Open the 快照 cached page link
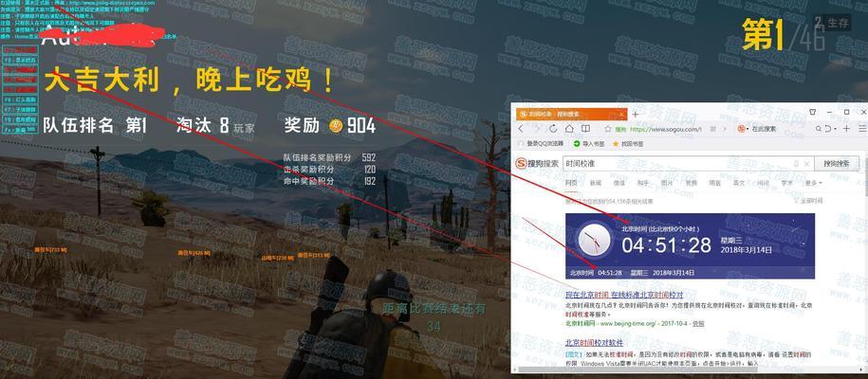The width and height of the screenshot is (868, 379). 699,324
